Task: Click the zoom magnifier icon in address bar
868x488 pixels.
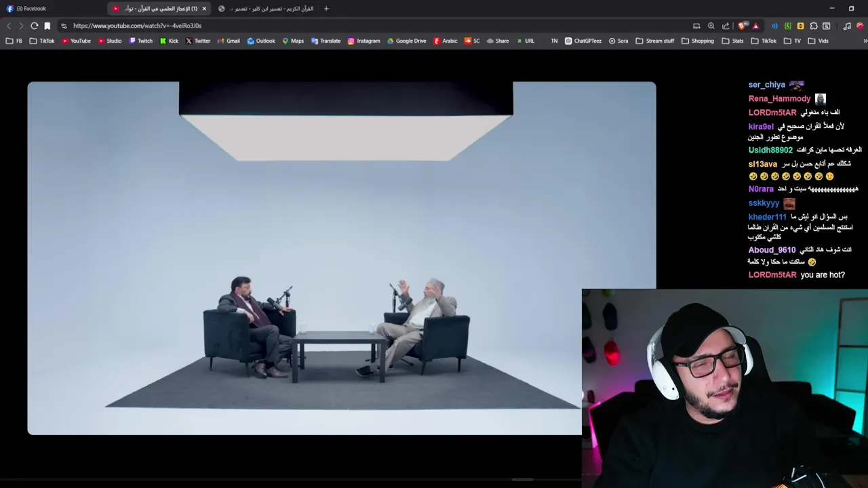Action: click(711, 26)
